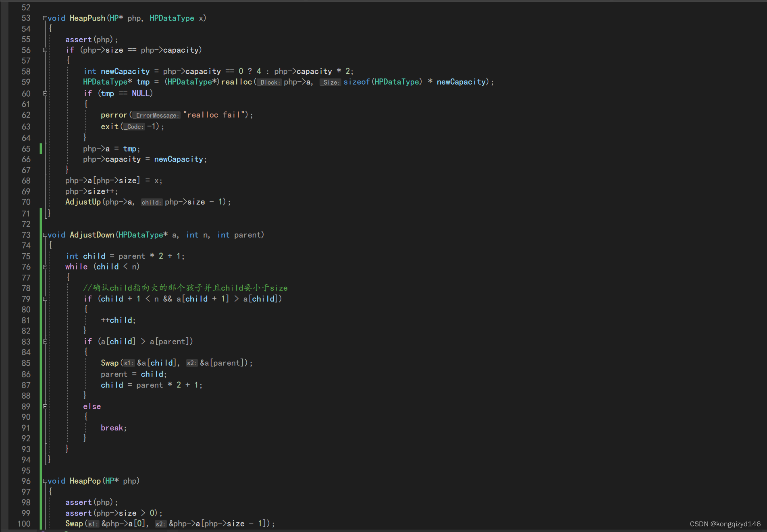The width and height of the screenshot is (767, 532).
Task: Collapse the if size equals capacity block
Action: (45, 50)
